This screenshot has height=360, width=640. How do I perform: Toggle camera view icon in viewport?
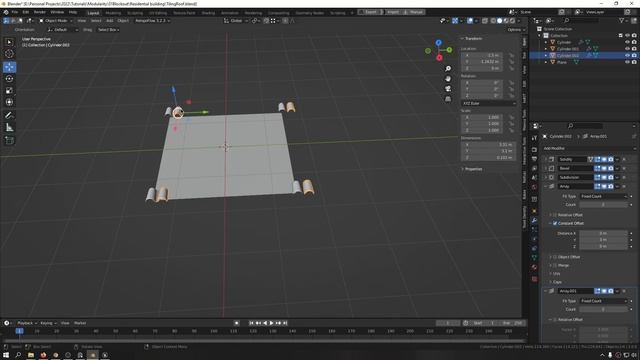pos(448,89)
